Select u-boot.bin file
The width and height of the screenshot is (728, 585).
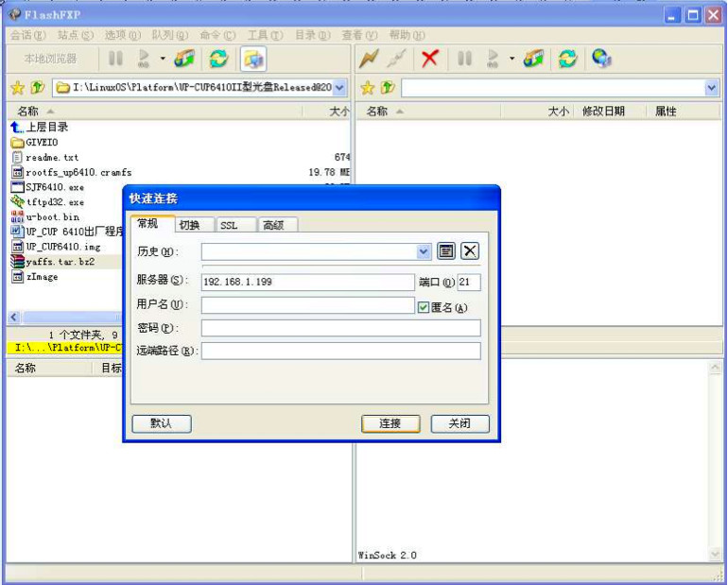tap(45, 216)
